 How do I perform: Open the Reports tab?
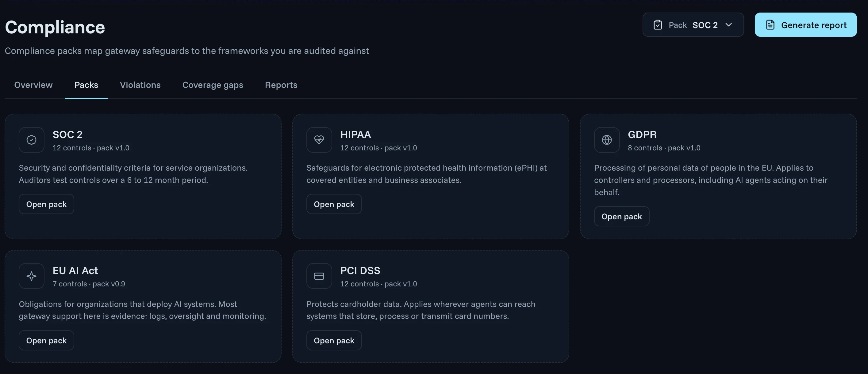click(x=281, y=85)
